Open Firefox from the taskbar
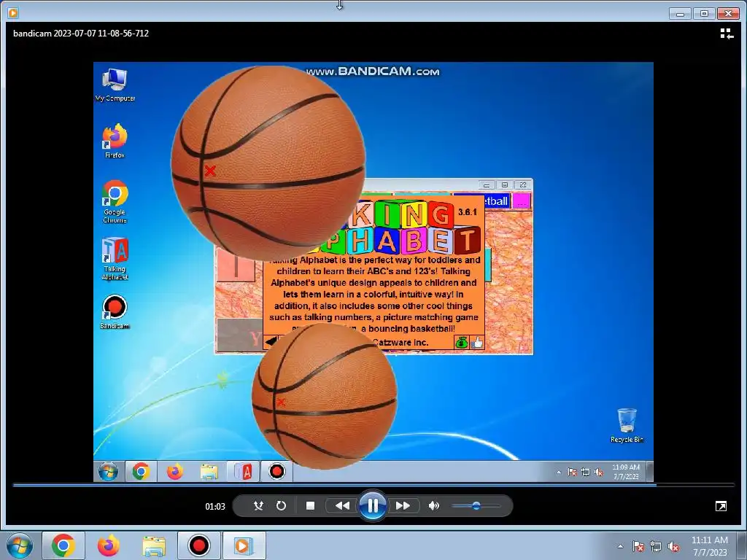Viewport: 747px width, 560px height. [x=108, y=545]
